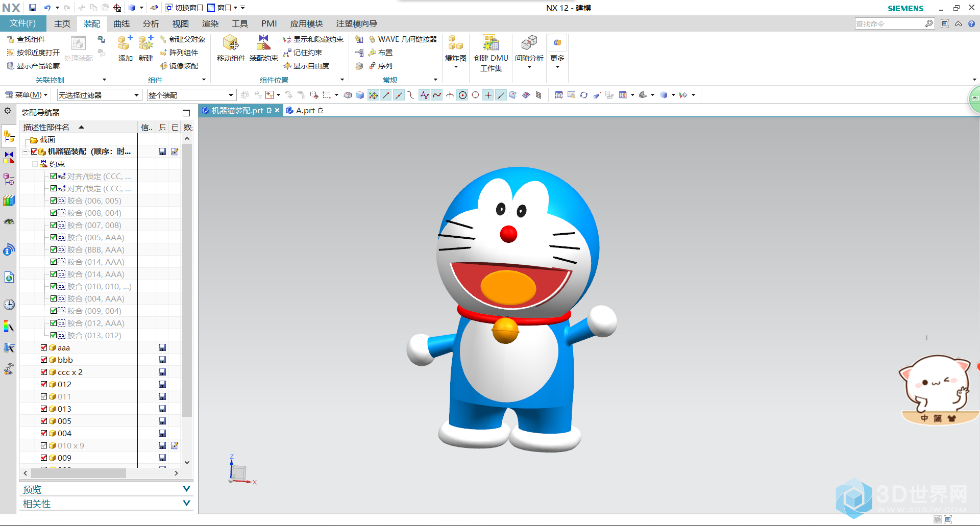980x526 pixels.
Task: Click 新建父对象 button
Action: pos(183,39)
